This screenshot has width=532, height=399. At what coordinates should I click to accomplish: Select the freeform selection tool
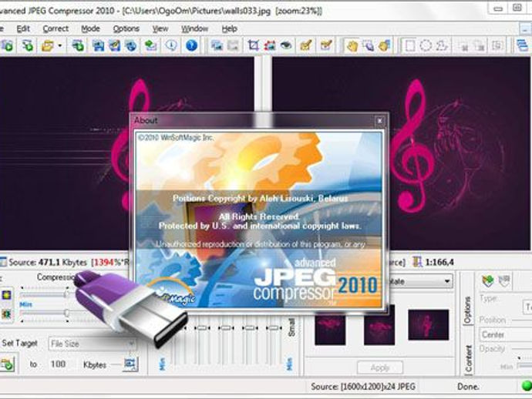[x=442, y=45]
